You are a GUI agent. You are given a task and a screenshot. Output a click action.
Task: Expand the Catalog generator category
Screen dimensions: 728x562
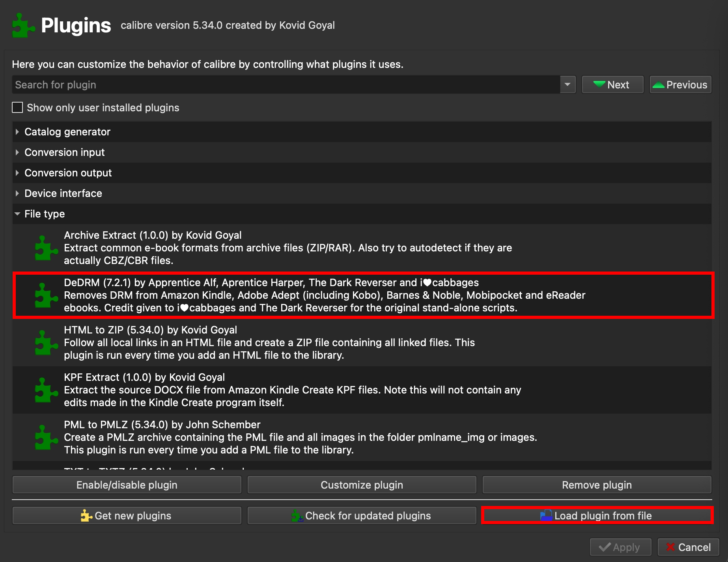pyautogui.click(x=17, y=132)
